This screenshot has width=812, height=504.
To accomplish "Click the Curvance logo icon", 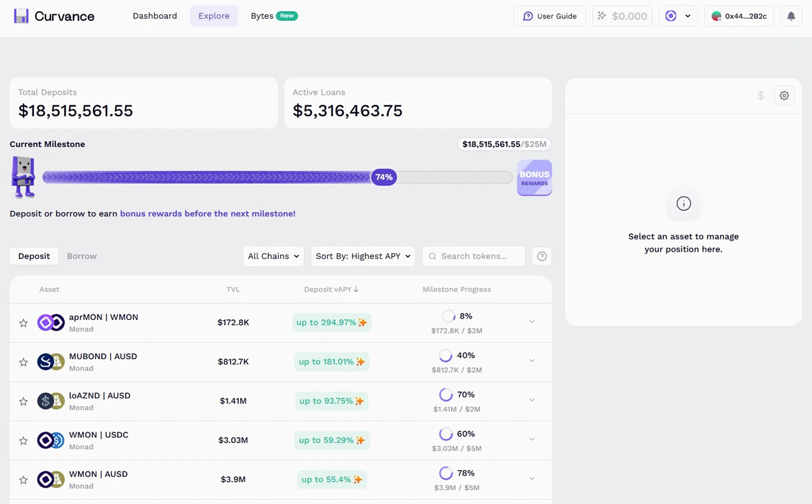I will 22,16.
